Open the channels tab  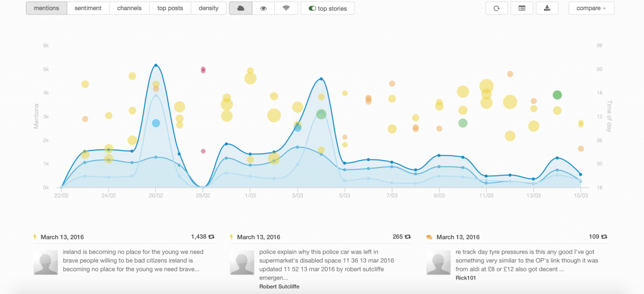[129, 8]
